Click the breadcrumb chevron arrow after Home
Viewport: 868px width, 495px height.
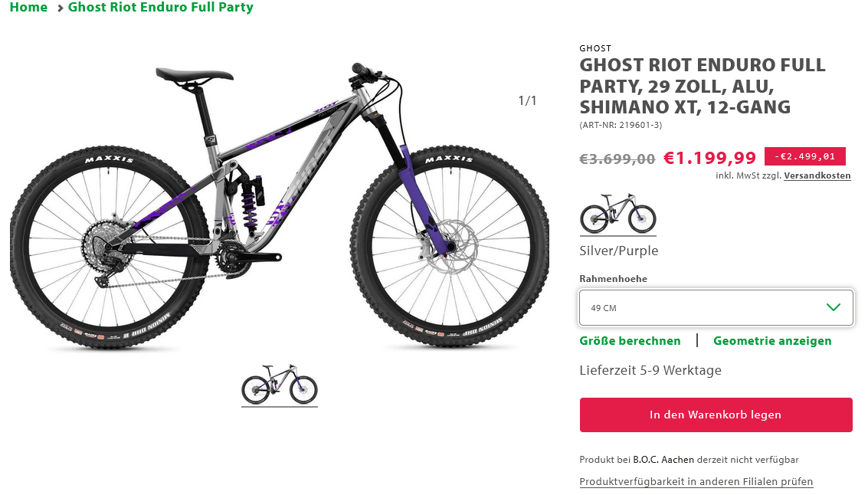pyautogui.click(x=60, y=8)
